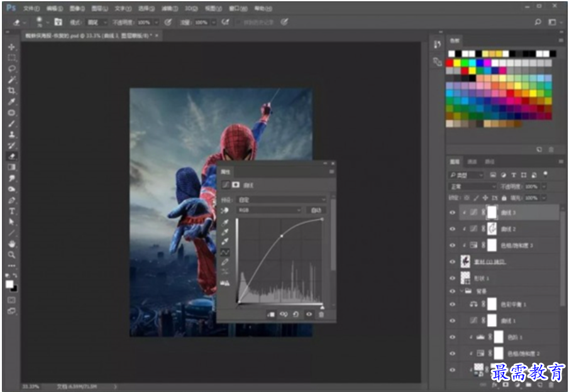Select the Move tool
The height and width of the screenshot is (392, 569).
pos(11,47)
